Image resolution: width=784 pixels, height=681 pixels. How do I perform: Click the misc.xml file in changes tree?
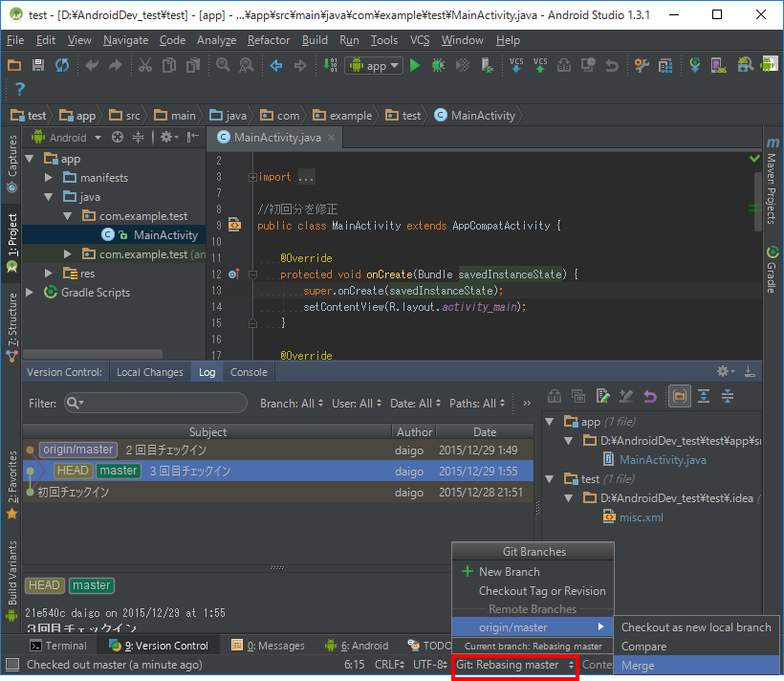coord(641,516)
